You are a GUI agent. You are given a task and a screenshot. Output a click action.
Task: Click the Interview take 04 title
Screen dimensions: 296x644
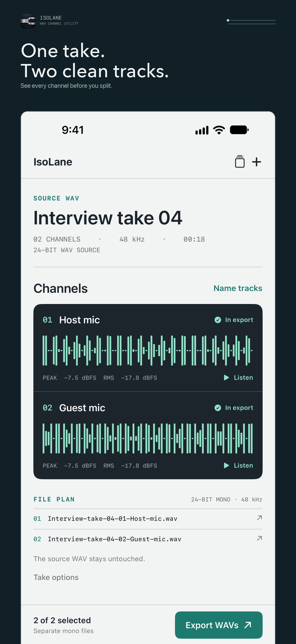pos(108,218)
